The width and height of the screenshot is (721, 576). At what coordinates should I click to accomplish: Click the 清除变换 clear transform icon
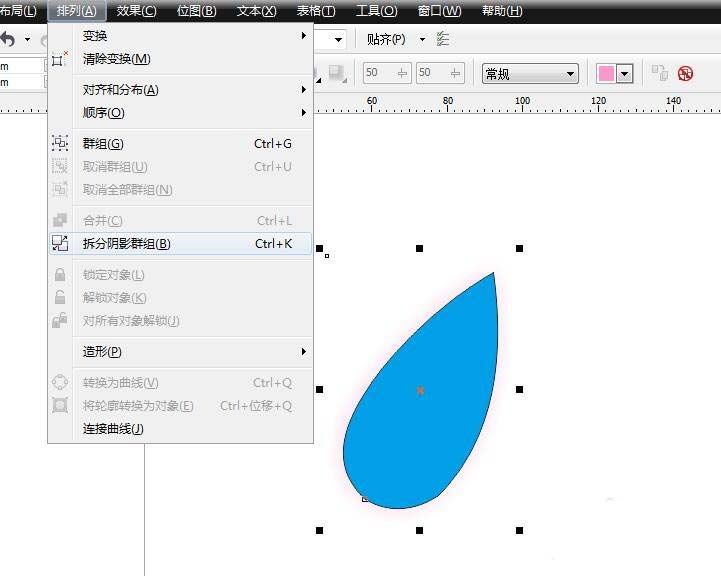click(x=60, y=59)
